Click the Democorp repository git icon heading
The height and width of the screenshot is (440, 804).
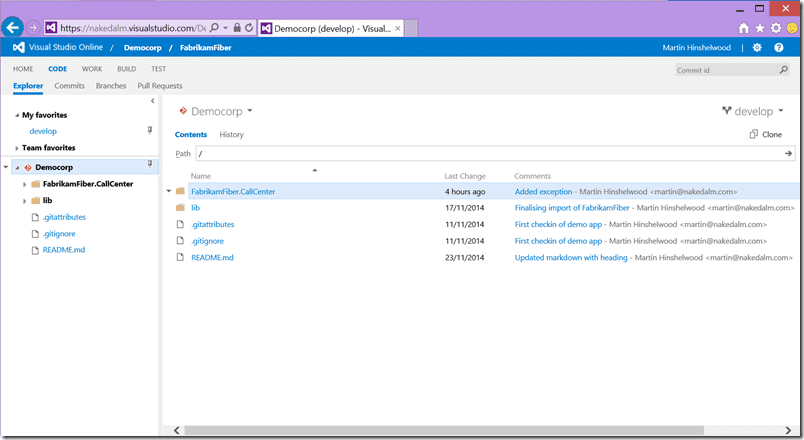tap(183, 111)
